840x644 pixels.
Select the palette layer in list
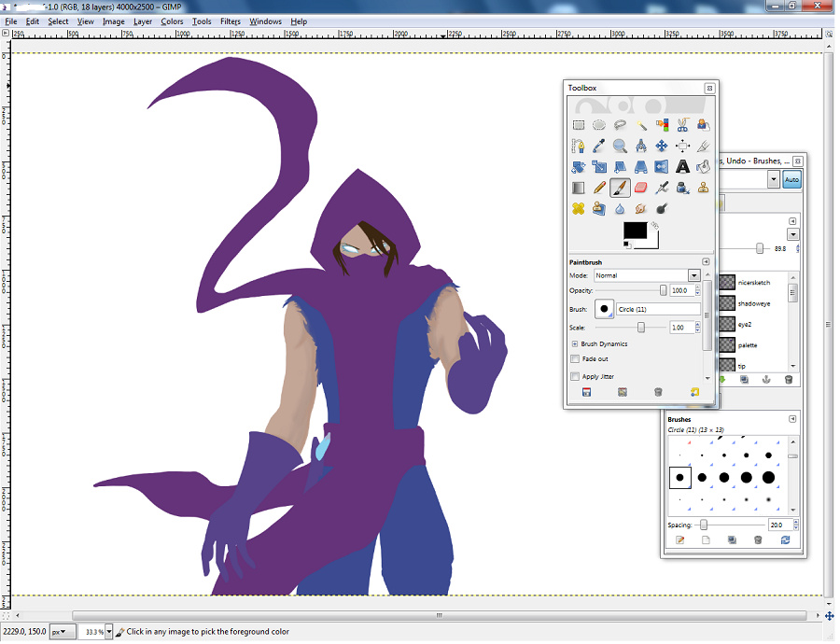point(748,345)
